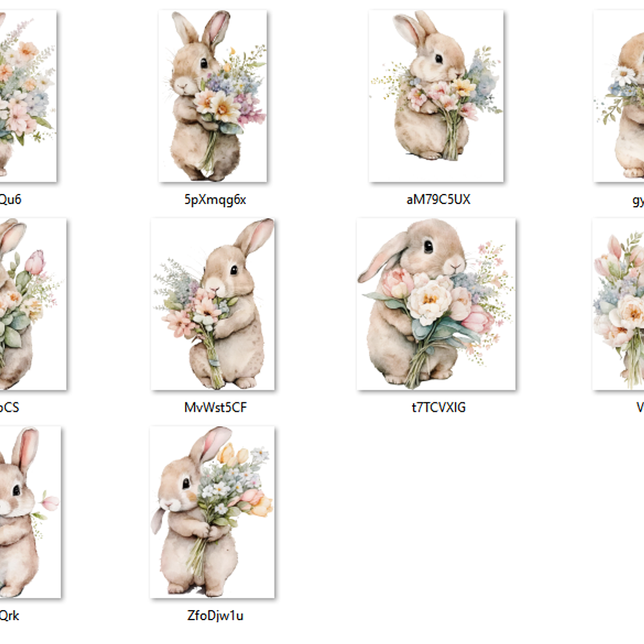The height and width of the screenshot is (644, 644).
Task: Click the aM79C5UX file name label
Action: [438, 200]
